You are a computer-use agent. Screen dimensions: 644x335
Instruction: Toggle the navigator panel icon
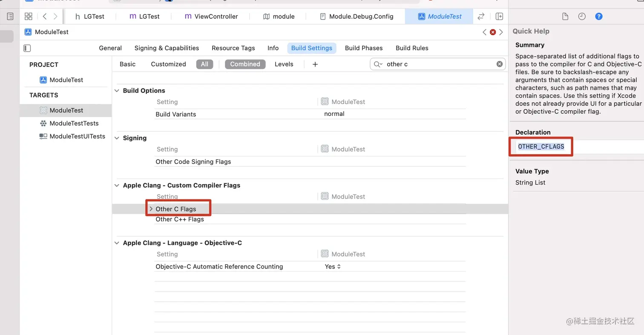(x=10, y=17)
